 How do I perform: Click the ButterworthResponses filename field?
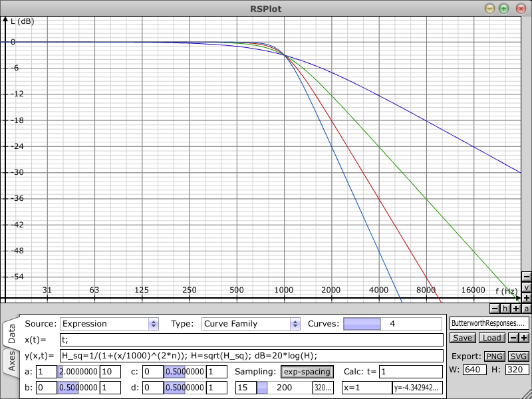pos(489,323)
